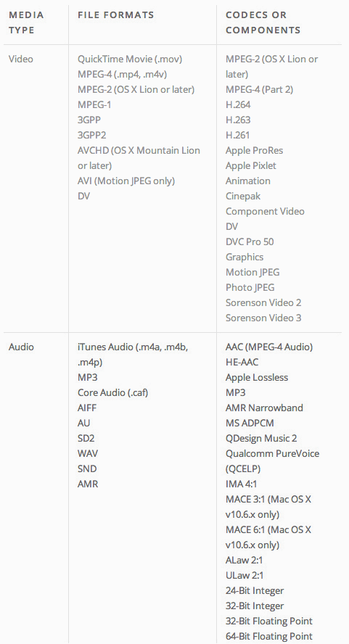
Task: Click QDesign Music 2 codec entry
Action: [261, 438]
